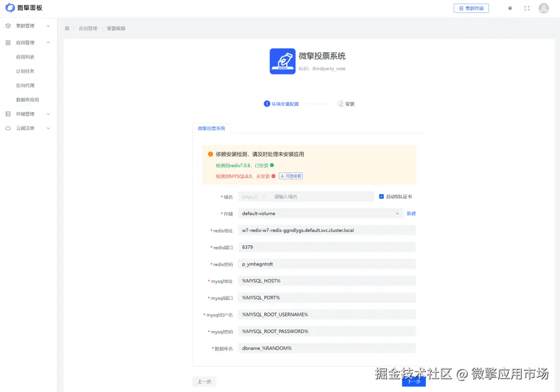Click the 可选安装 button for MYSQL
This screenshot has width=560, height=392.
(x=291, y=176)
